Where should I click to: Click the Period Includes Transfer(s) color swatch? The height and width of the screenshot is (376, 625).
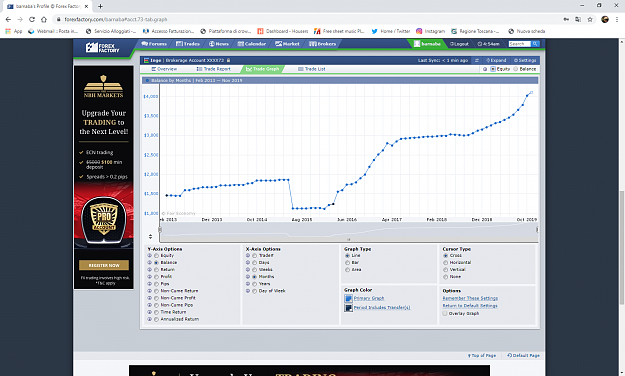click(348, 308)
